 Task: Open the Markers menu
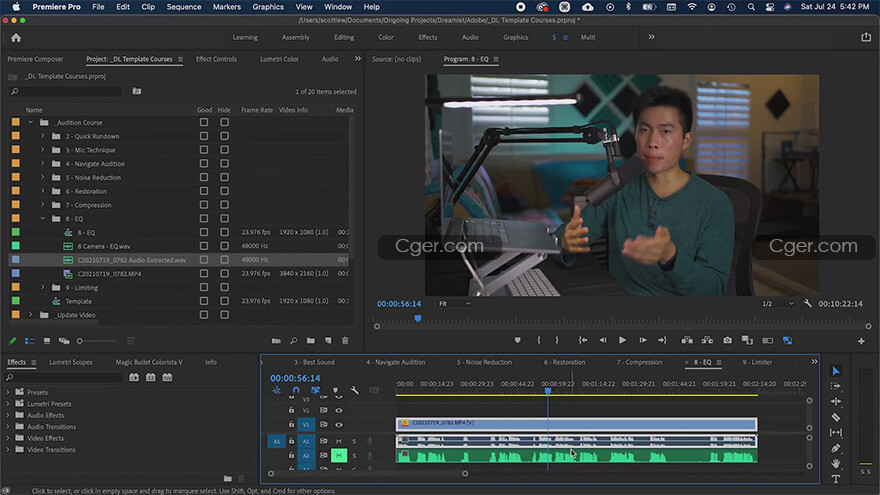click(227, 7)
